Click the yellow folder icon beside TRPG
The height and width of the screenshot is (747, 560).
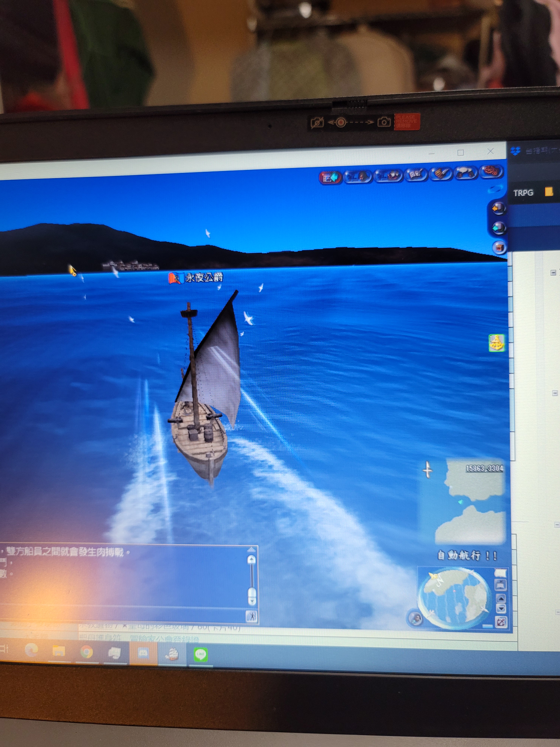point(549,192)
